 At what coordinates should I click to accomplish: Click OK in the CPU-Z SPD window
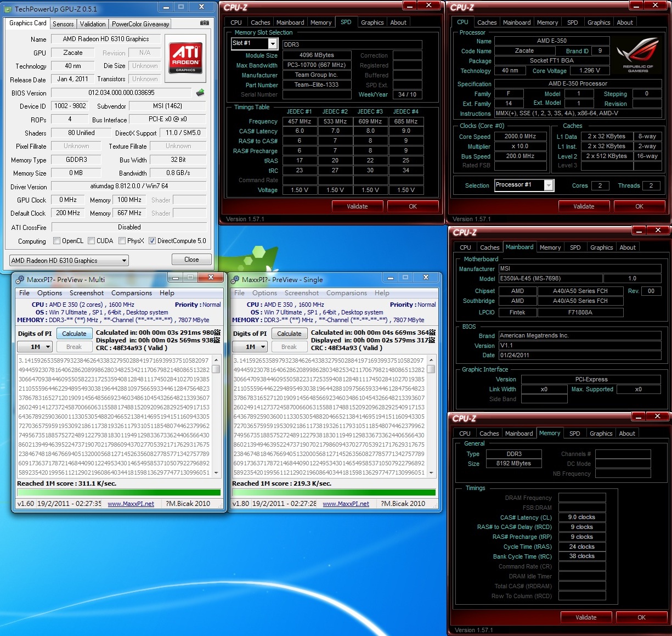(x=413, y=206)
